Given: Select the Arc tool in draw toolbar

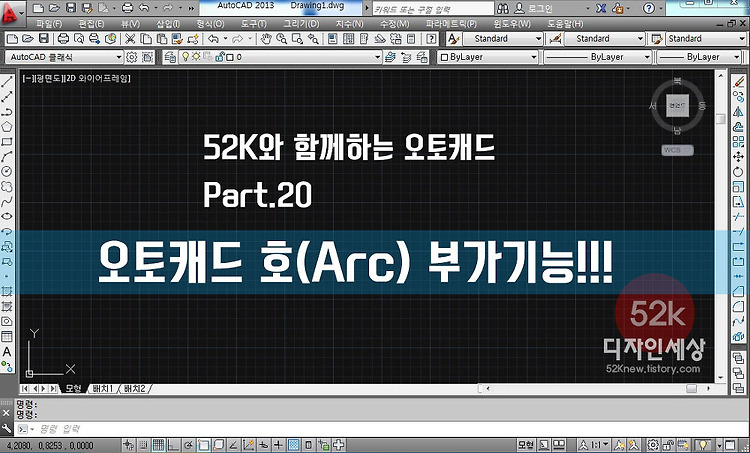Looking at the screenshot, I should [7, 156].
